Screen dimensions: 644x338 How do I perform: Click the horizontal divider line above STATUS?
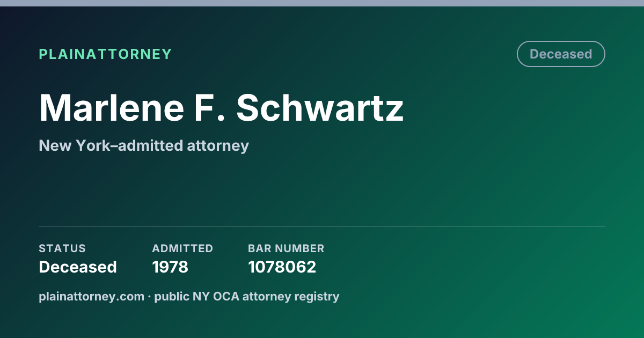[322, 226]
